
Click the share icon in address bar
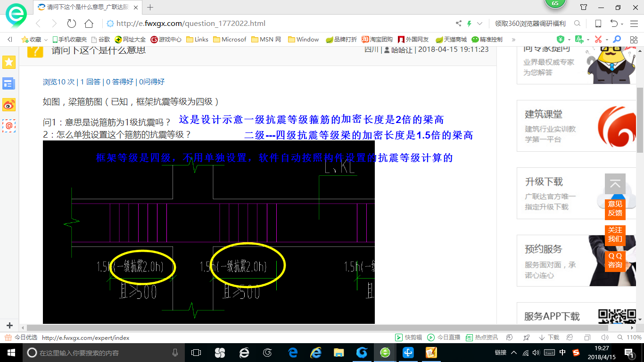tap(459, 24)
